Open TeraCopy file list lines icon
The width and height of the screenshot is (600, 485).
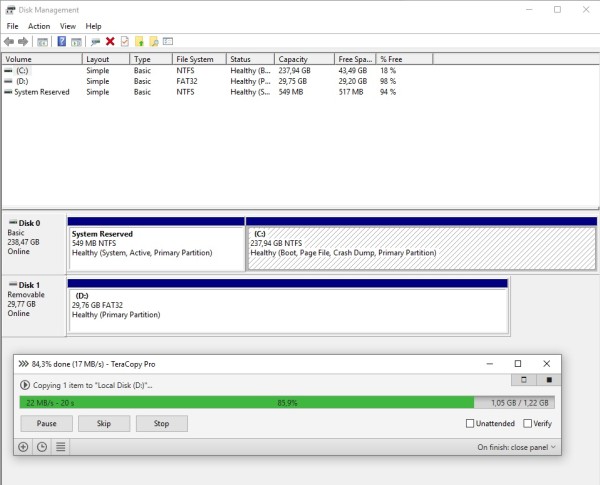60,447
